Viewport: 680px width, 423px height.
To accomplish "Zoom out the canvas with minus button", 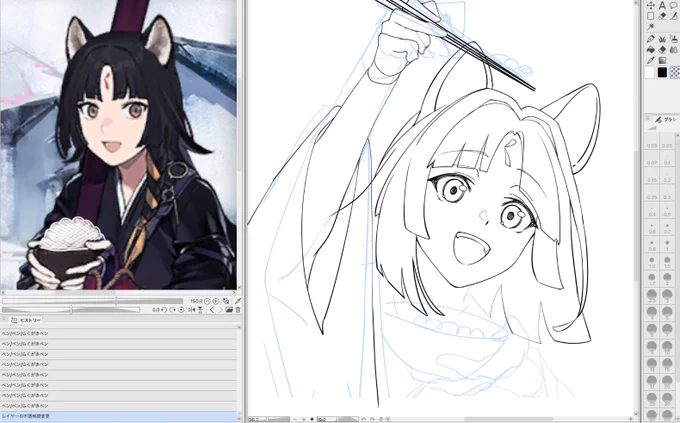I will click(295, 420).
